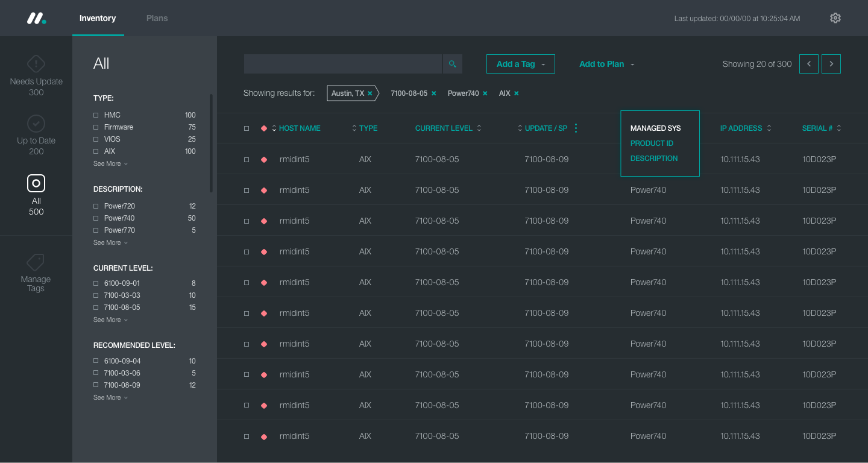Check the 7100-03-03 current level filter
Image resolution: width=868 pixels, height=463 pixels.
click(x=96, y=295)
